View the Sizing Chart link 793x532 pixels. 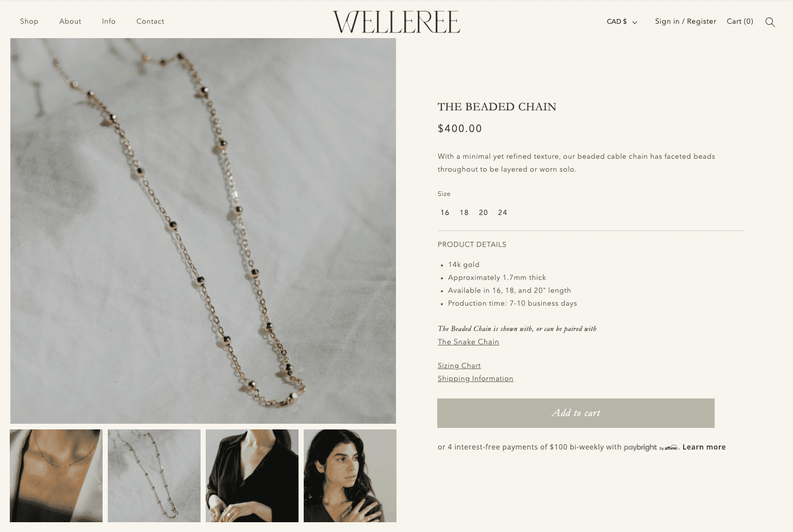tap(459, 365)
